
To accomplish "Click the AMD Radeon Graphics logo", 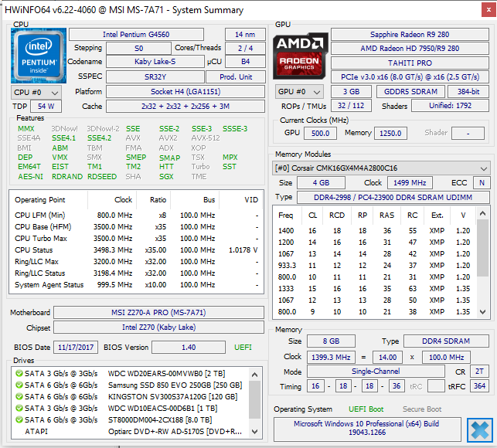I will 301,55.
